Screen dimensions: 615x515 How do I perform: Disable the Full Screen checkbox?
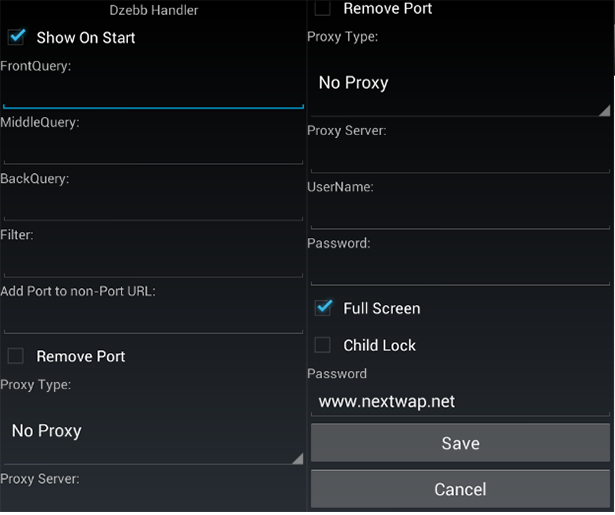point(323,308)
